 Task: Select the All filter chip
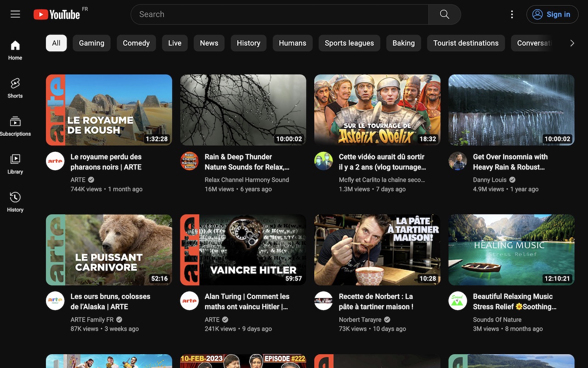56,43
